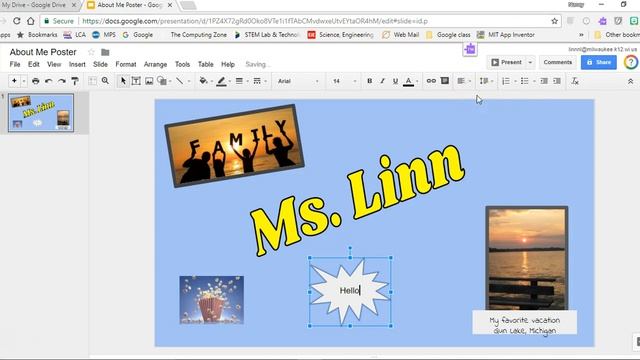Open the Tools menu
Screen dimensions: 640x360
click(182, 64)
